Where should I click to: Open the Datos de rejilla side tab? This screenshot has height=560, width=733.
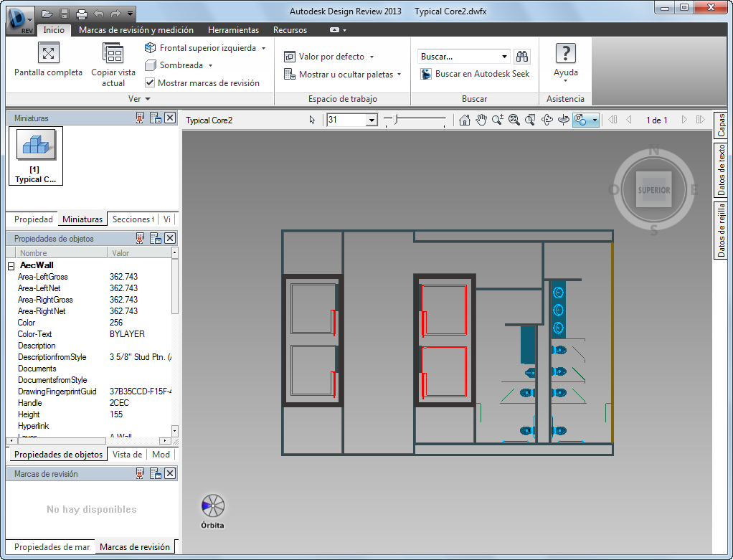tap(722, 230)
